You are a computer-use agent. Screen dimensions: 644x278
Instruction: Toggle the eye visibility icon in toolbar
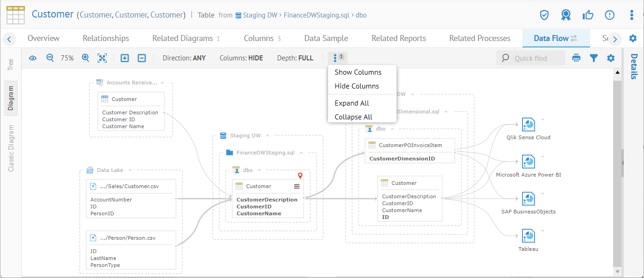coord(33,58)
